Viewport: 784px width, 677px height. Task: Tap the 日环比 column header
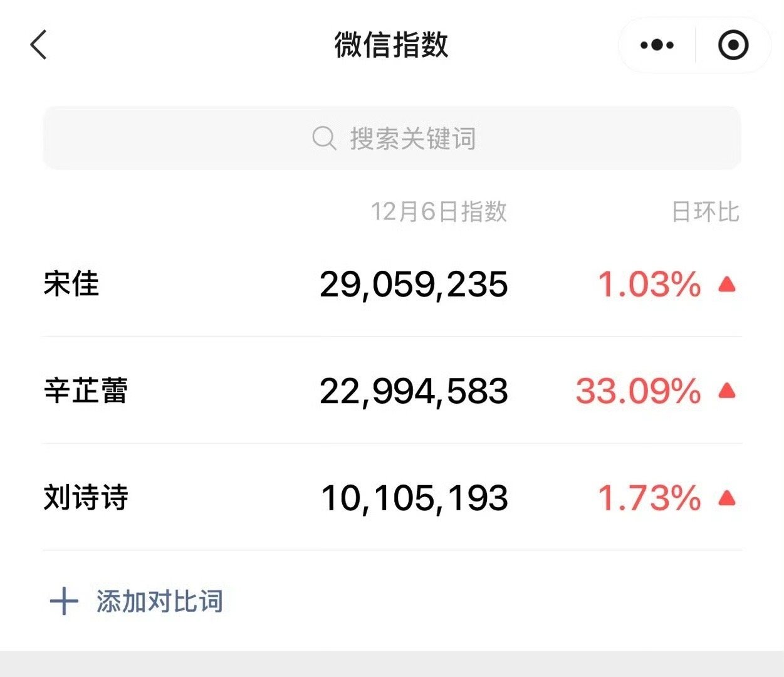[705, 212]
